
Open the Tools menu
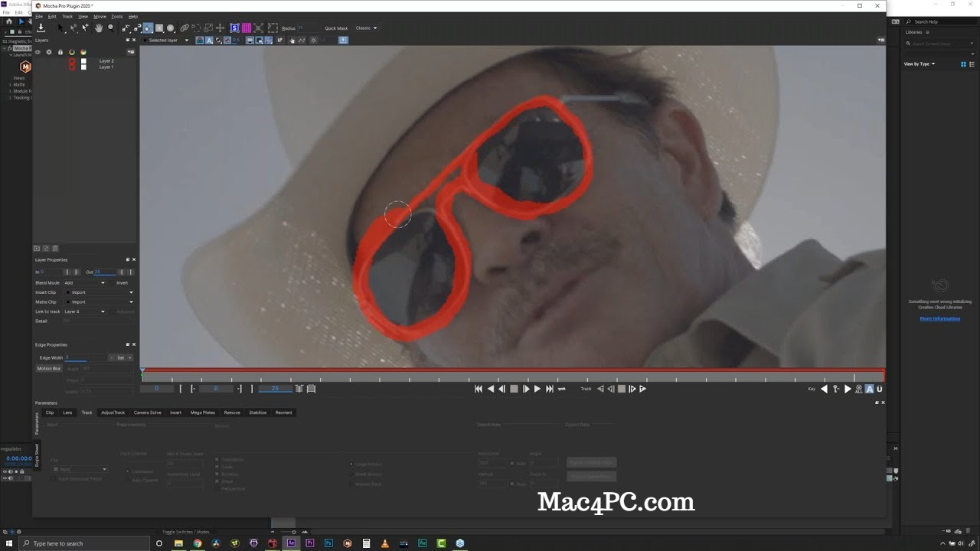[x=116, y=16]
